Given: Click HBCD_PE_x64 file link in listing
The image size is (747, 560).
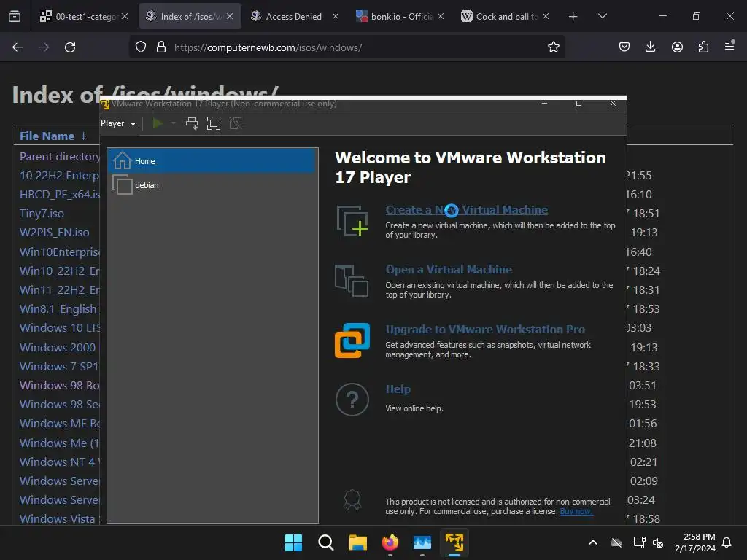Looking at the screenshot, I should pos(60,194).
